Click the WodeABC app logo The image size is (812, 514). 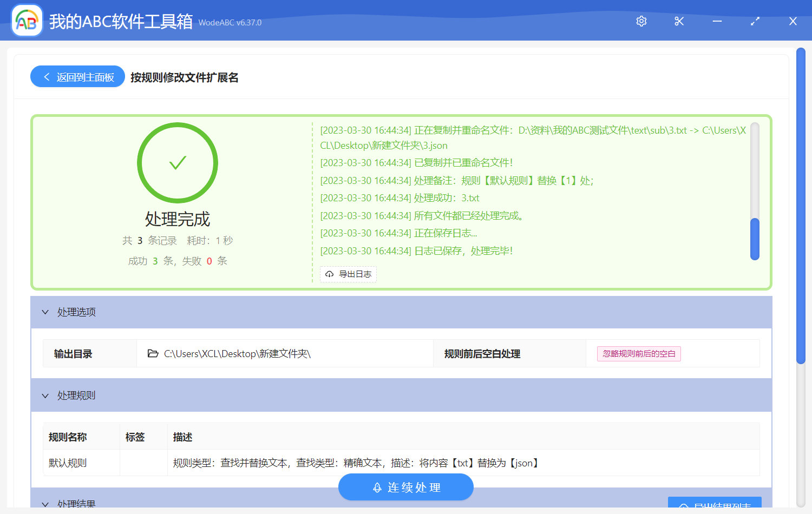tap(27, 21)
